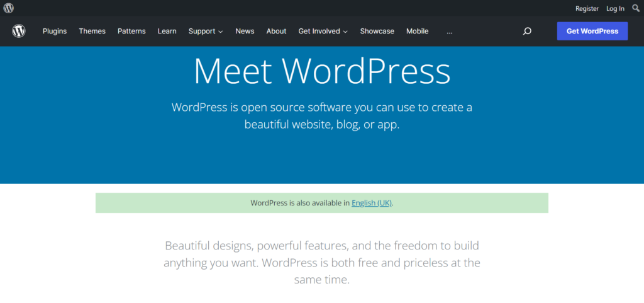Visit the About page
Image resolution: width=644 pixels, height=303 pixels.
tap(277, 31)
